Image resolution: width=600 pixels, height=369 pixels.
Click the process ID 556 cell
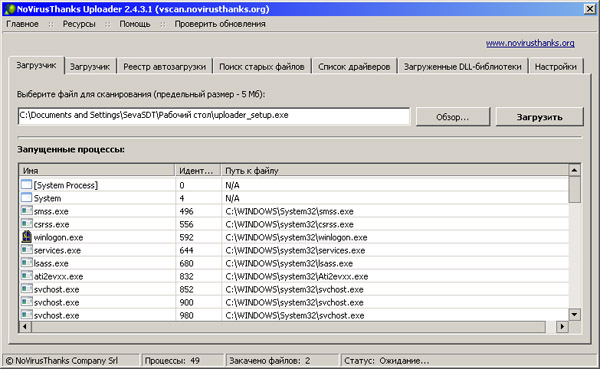186,224
